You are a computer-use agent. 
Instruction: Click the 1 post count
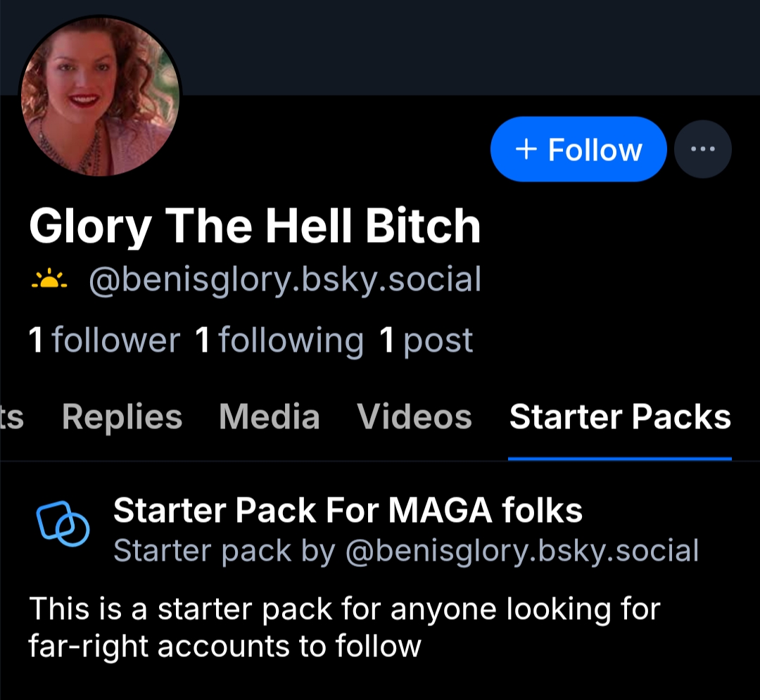click(x=426, y=341)
